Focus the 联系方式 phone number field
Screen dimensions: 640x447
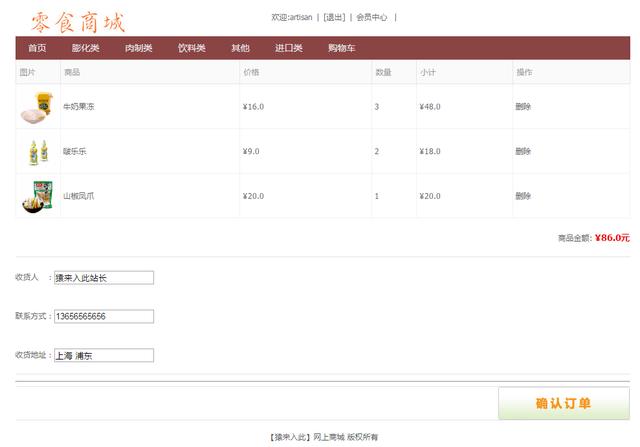pos(103,316)
